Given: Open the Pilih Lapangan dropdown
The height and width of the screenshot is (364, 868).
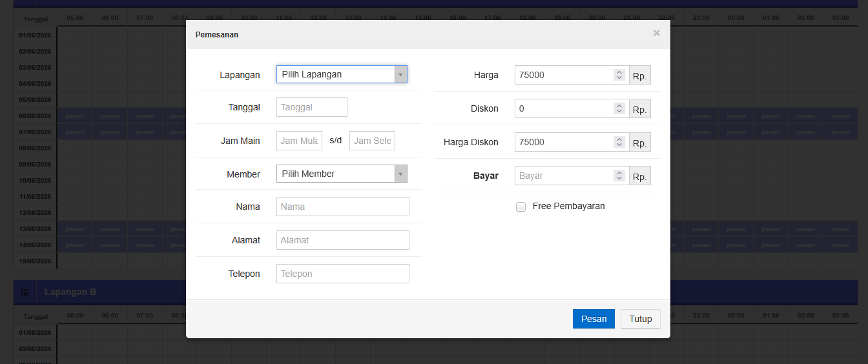Looking at the screenshot, I should click(x=342, y=74).
